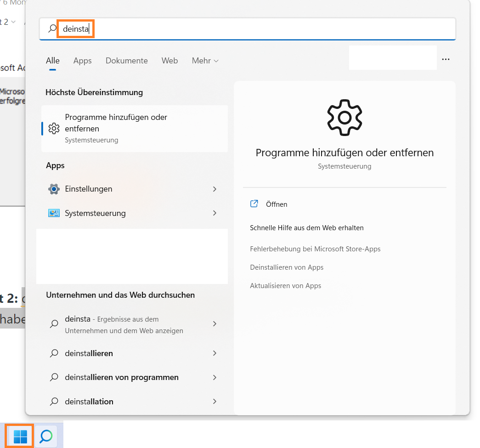Image resolution: width=480 pixels, height=448 pixels.
Task: Click the search magnifier icon in the search box
Action: [x=52, y=28]
